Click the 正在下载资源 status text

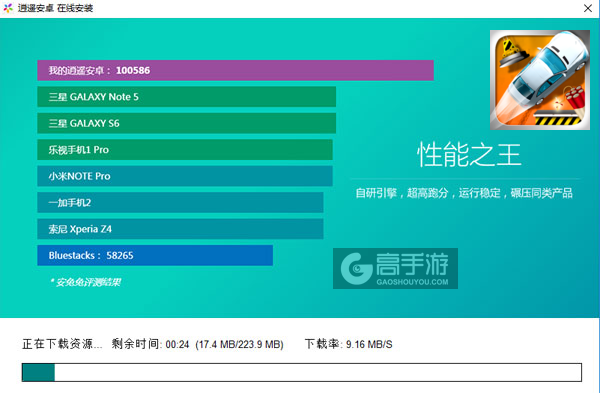[x=62, y=344]
